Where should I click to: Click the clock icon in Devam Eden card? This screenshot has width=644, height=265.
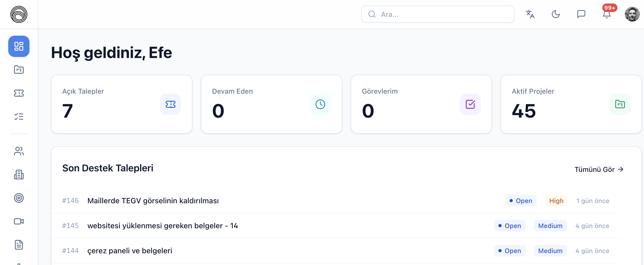click(320, 104)
